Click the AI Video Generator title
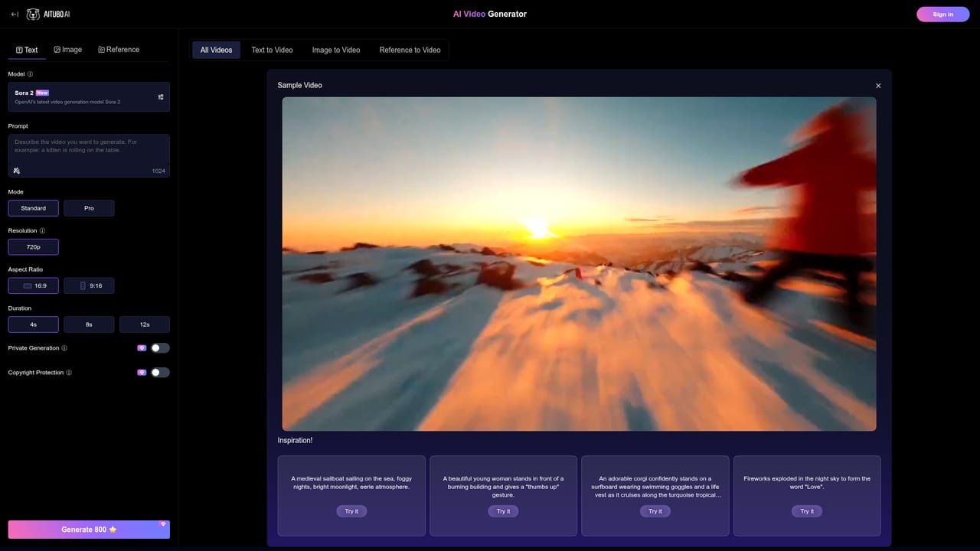This screenshot has width=980, height=551. pos(490,14)
